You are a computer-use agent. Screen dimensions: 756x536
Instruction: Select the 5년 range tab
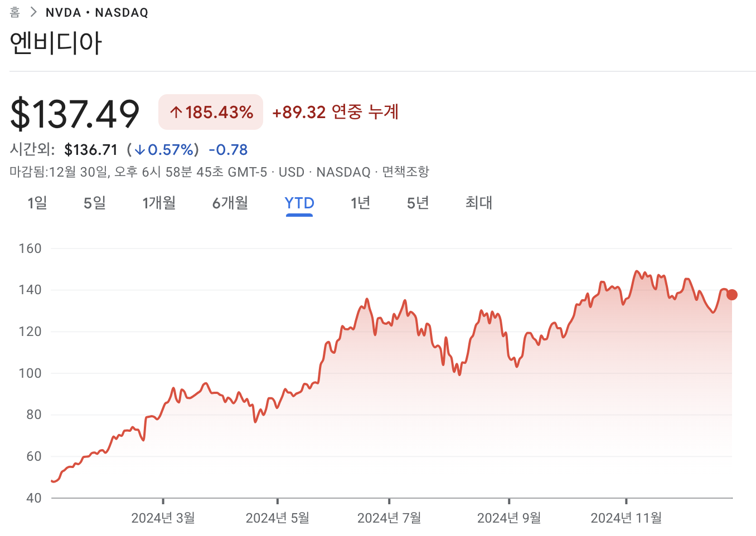[418, 203]
